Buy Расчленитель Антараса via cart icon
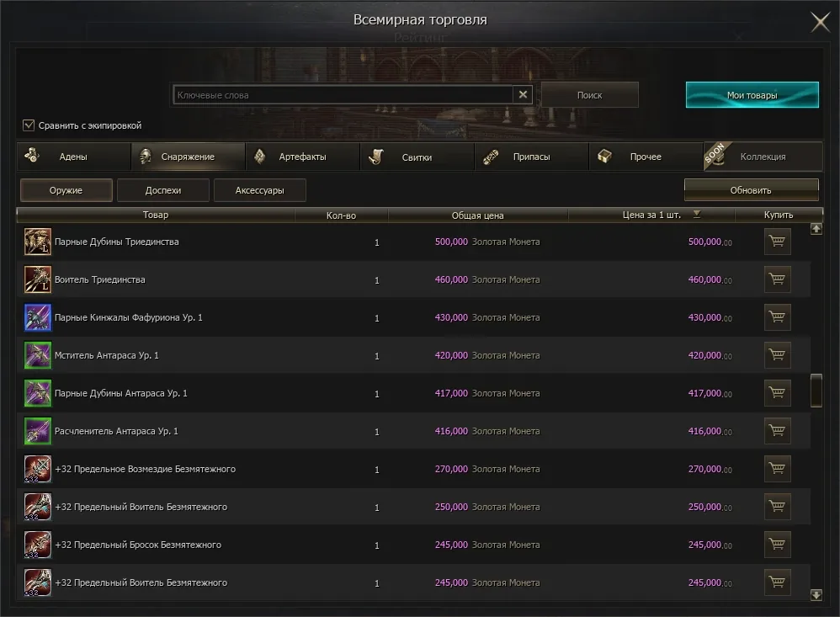 (777, 431)
